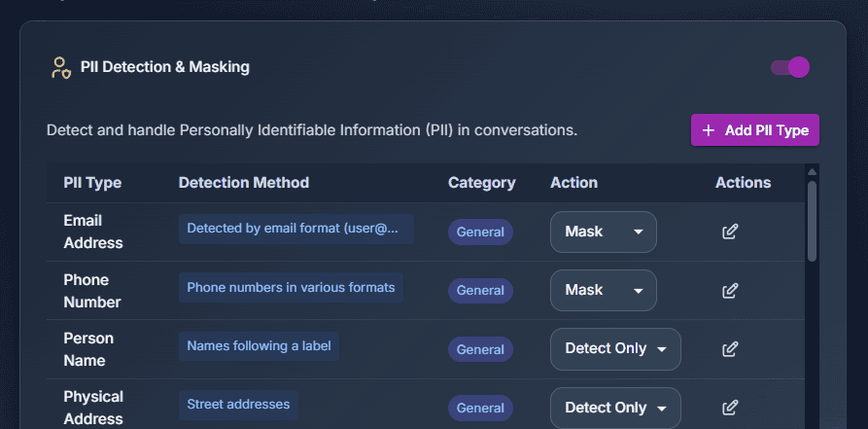Image resolution: width=868 pixels, height=429 pixels.
Task: Click the Person Name type cell
Action: [88, 349]
